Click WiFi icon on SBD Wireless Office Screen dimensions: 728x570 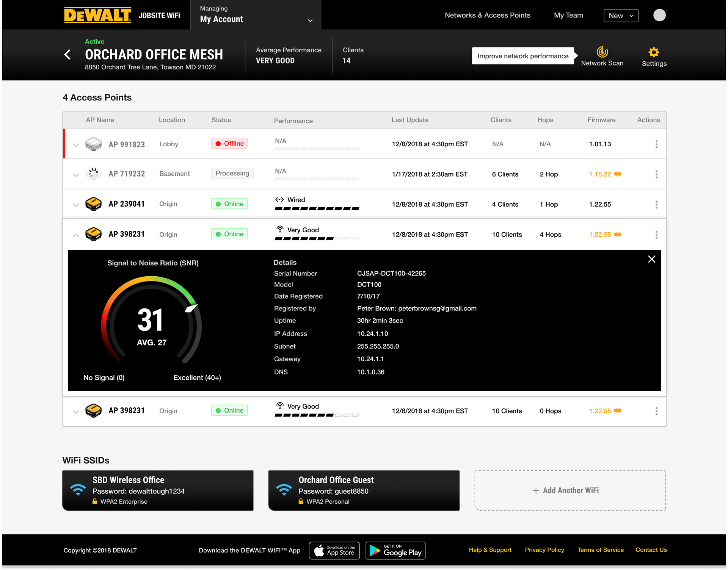click(x=78, y=490)
